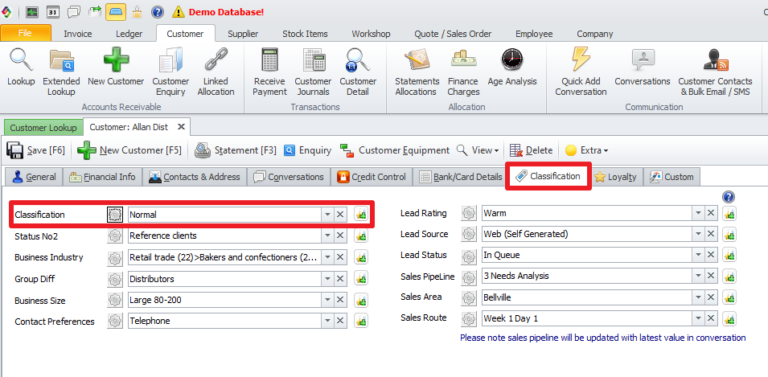Expand the Lead Status dropdown
Viewport: 768px width, 377px height.
point(698,255)
